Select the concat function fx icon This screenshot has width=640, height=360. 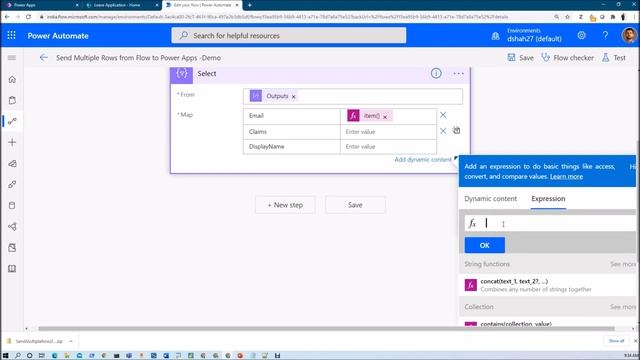(471, 285)
